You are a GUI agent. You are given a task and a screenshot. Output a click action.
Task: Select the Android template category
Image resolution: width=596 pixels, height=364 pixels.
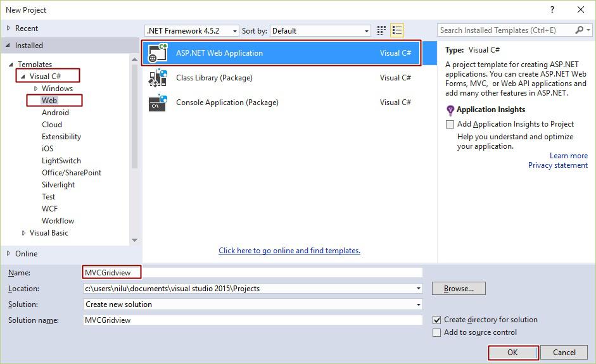[56, 113]
